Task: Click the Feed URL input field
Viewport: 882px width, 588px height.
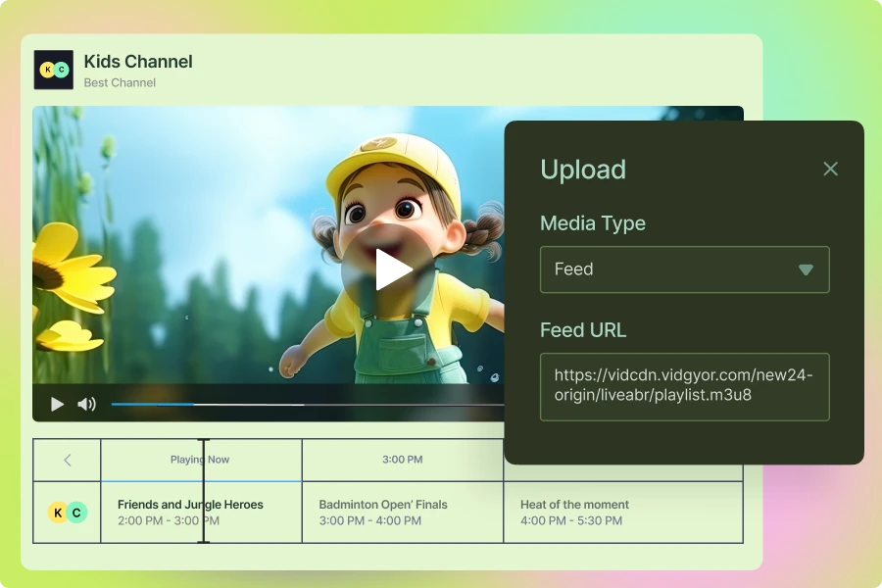Action: (684, 386)
